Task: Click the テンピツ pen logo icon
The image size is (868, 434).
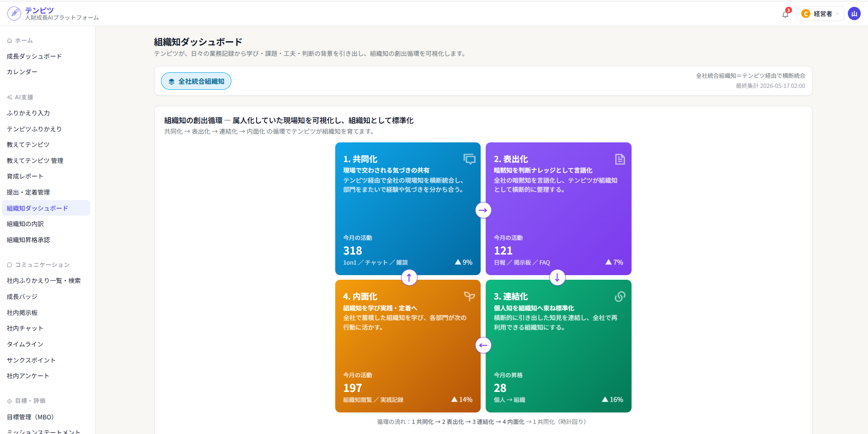Action: click(14, 13)
